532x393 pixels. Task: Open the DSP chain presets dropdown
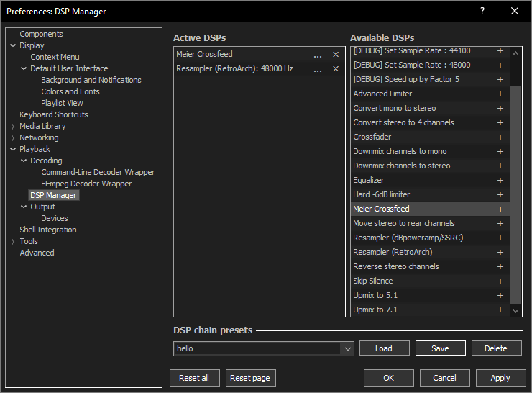pos(348,348)
